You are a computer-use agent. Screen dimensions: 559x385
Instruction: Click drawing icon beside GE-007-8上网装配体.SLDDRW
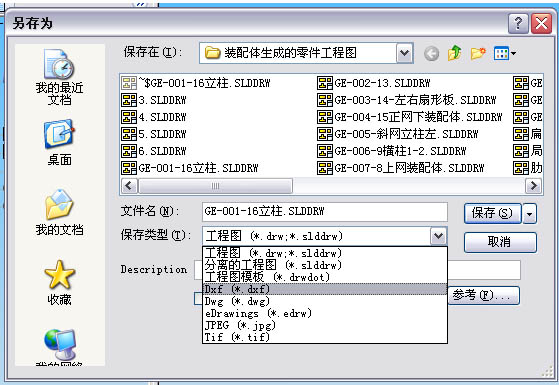(325, 168)
